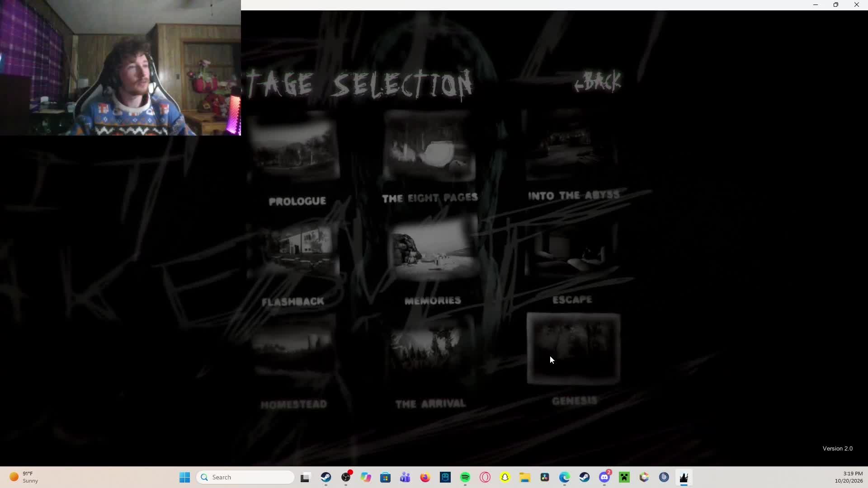
Task: Switch to the active Slender game icon
Action: pos(684,478)
